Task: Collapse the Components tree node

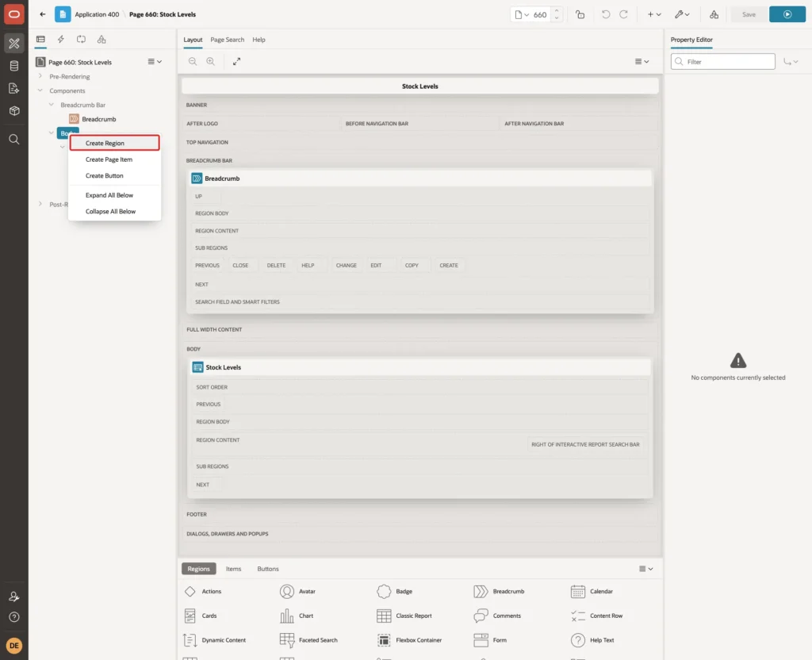Action: tap(40, 90)
